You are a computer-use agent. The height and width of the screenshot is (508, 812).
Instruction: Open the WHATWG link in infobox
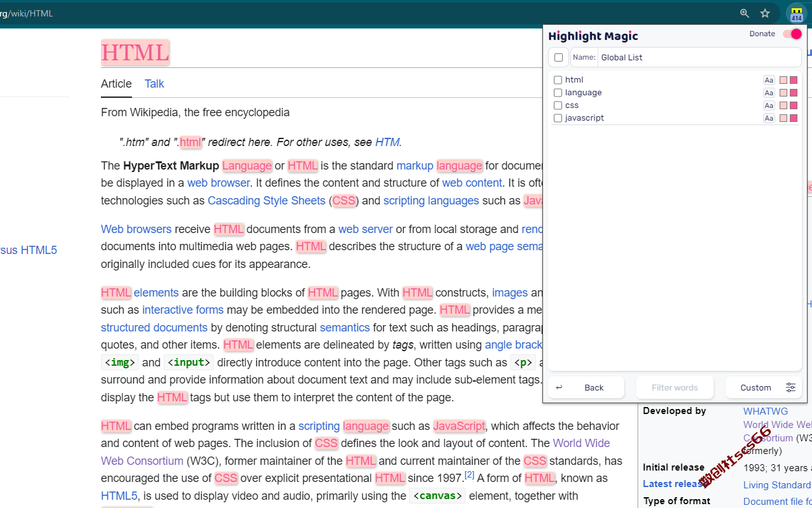pyautogui.click(x=766, y=411)
